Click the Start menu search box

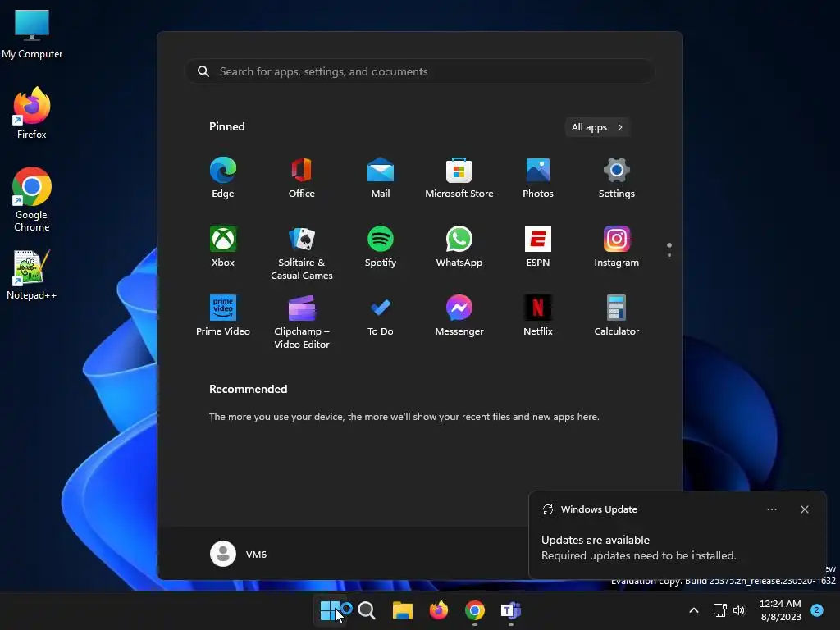click(420, 71)
